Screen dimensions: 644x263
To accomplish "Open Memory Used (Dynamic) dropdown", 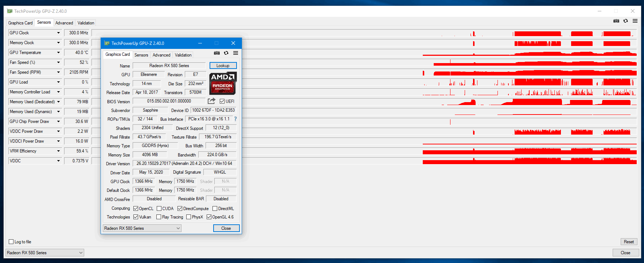I will [x=58, y=112].
